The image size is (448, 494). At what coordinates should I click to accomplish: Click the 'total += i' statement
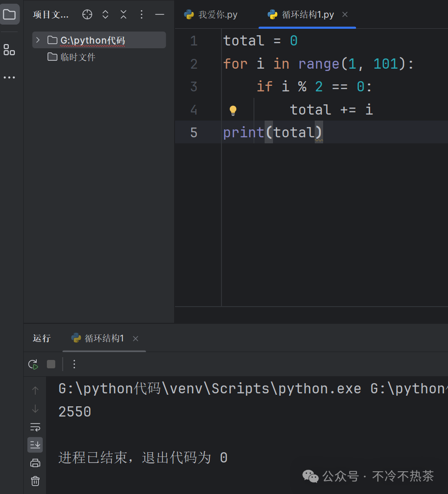tap(331, 109)
